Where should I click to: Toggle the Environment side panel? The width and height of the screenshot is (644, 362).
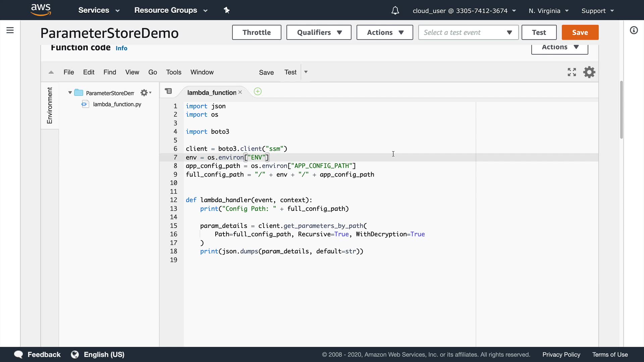[x=50, y=106]
